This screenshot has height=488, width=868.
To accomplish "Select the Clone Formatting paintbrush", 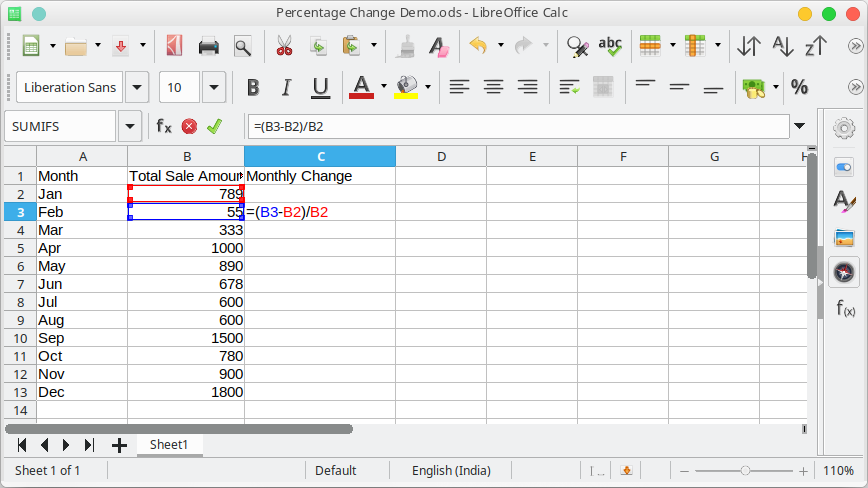I will click(406, 46).
